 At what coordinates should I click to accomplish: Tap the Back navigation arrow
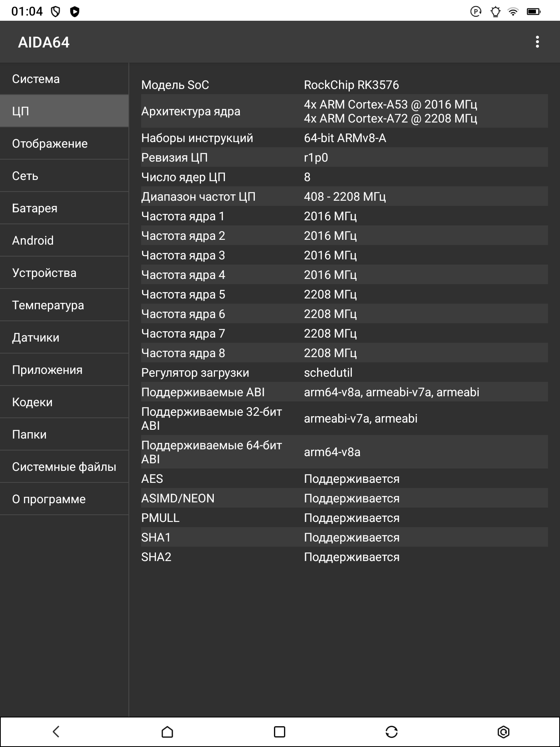click(x=56, y=731)
